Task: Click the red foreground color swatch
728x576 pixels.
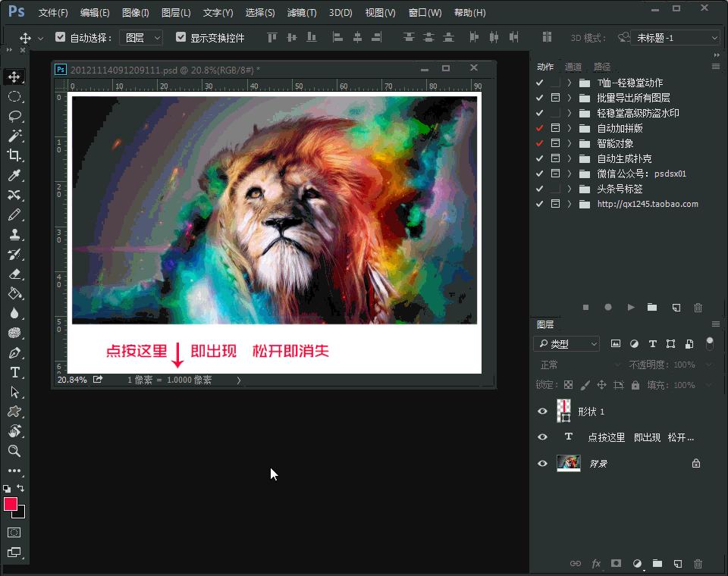Action: [x=10, y=504]
